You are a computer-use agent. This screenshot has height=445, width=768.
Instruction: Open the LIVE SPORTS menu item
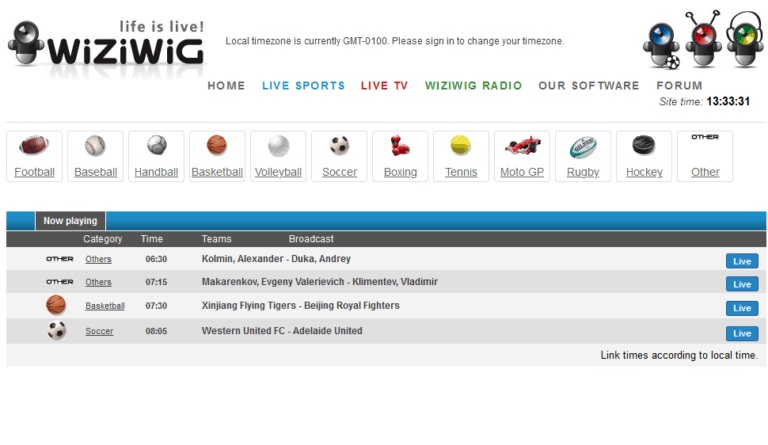coord(303,86)
